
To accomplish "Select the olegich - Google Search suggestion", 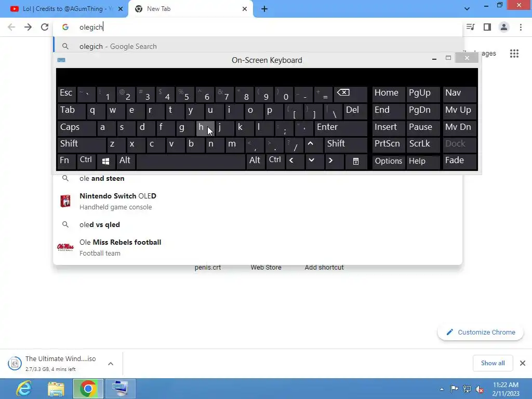I will pyautogui.click(x=258, y=46).
